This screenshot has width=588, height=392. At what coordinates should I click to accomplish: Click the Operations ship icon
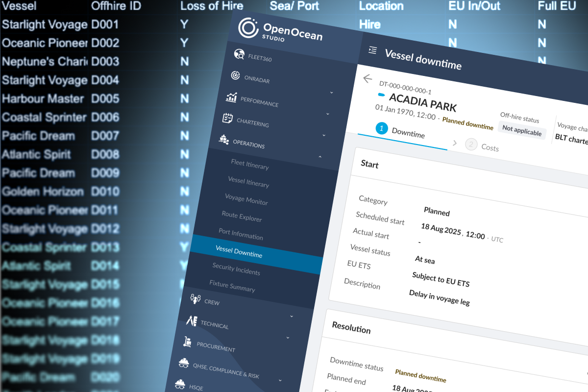pyautogui.click(x=224, y=140)
